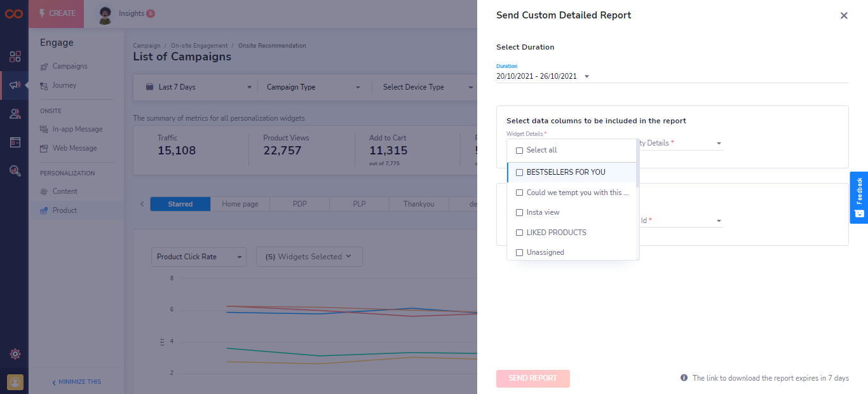Open the dropdown ending in 'ty Details'
Viewport: 868px width, 394px height.
click(681, 144)
